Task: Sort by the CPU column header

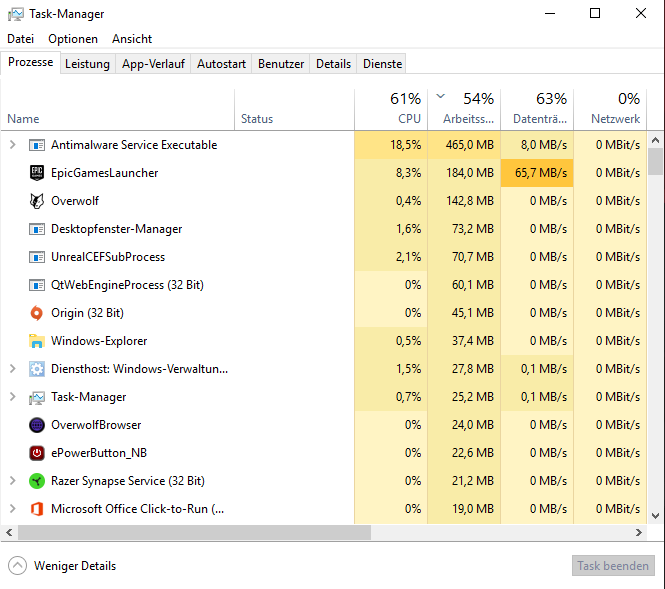Action: click(x=391, y=110)
